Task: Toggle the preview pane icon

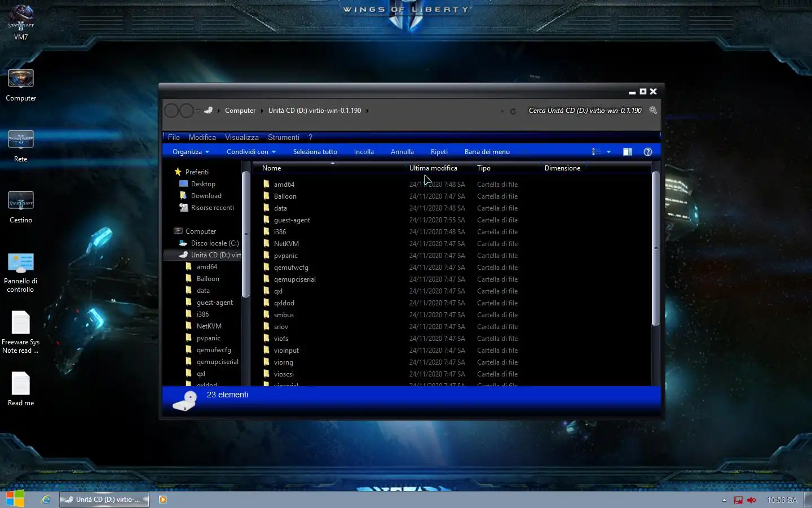Action: (627, 152)
